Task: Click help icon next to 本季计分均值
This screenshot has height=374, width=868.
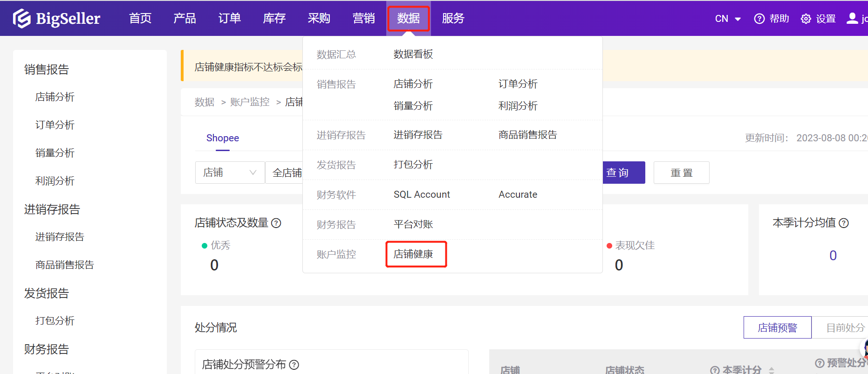Action: [844, 223]
